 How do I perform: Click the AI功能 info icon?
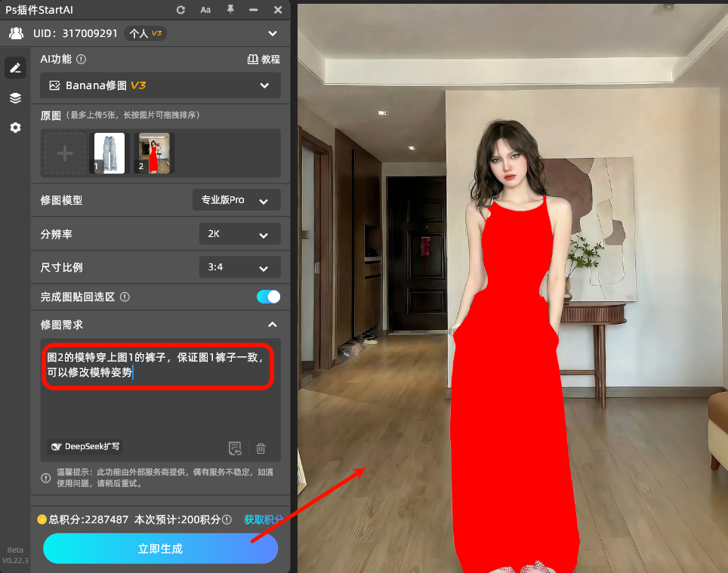tap(81, 59)
